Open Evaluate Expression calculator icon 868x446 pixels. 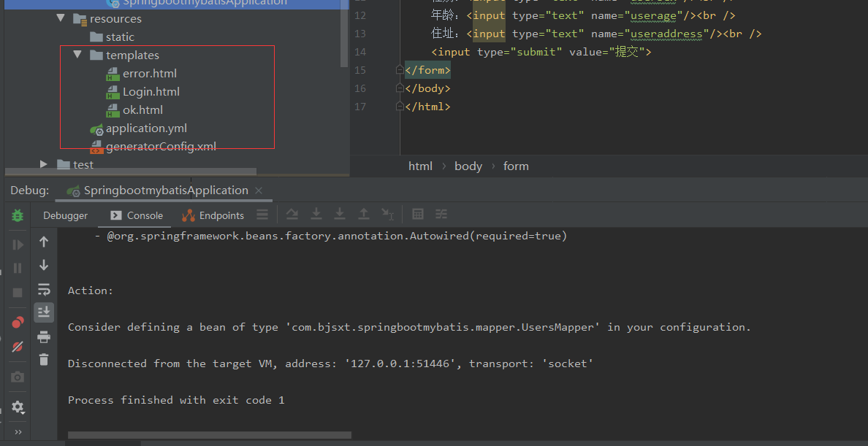pyautogui.click(x=418, y=215)
